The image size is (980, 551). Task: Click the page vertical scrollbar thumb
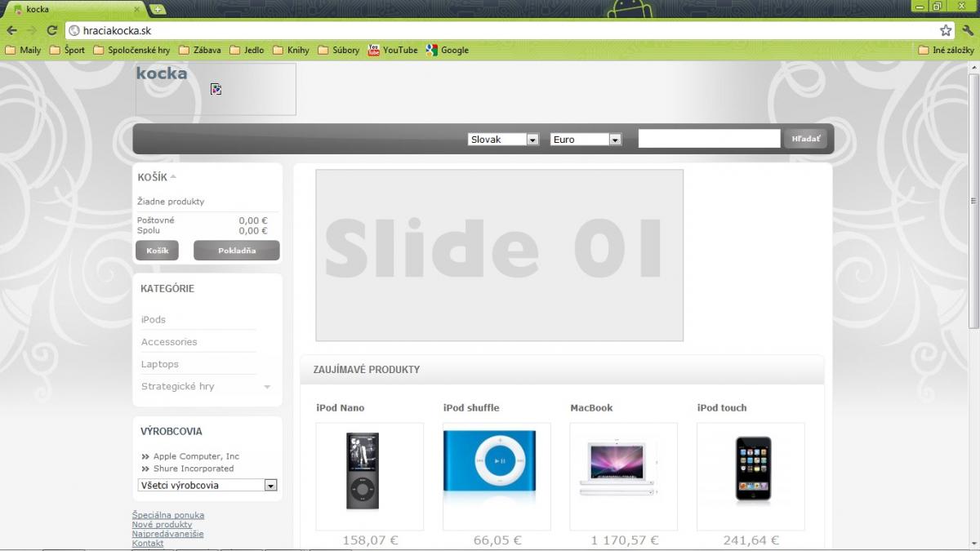(x=973, y=201)
